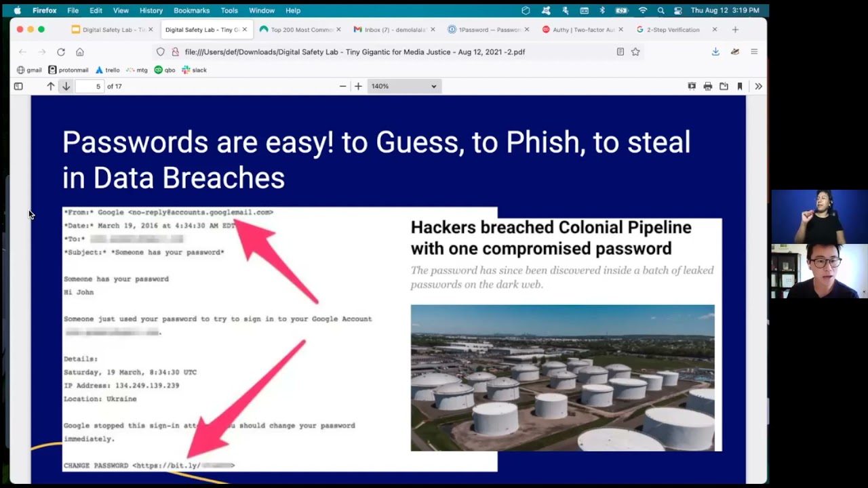Screen dimensions: 868x488
Task: Click the extension icon beside downloads
Action: (734, 52)
